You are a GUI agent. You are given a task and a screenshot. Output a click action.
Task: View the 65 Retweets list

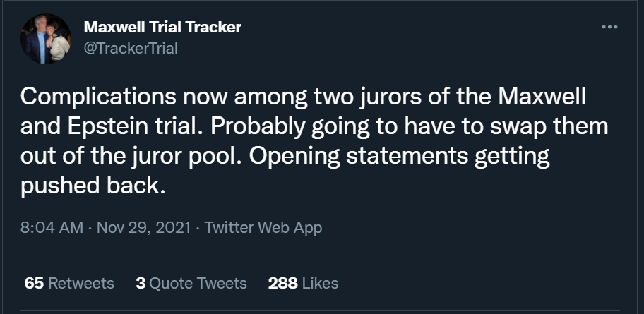[69, 283]
